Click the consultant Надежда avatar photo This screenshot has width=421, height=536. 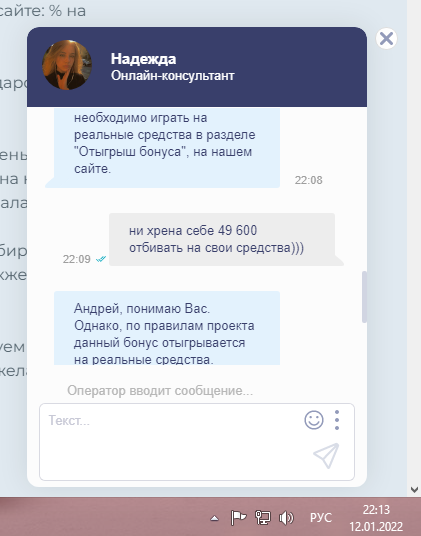coord(67,65)
